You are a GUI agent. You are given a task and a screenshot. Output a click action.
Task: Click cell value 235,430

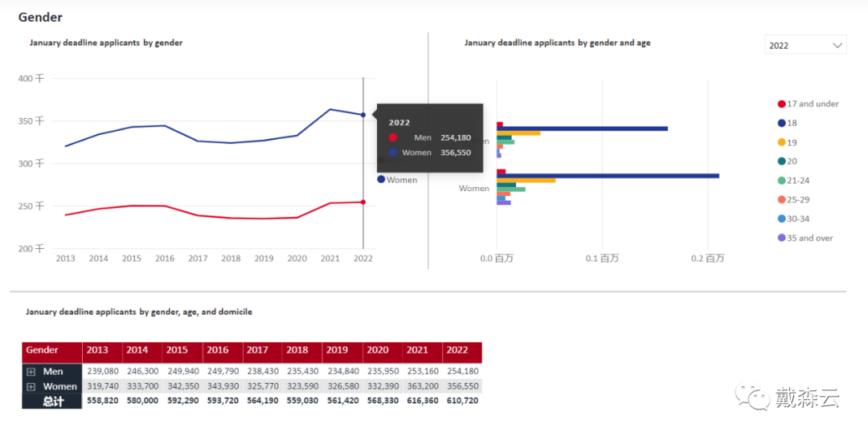[302, 371]
